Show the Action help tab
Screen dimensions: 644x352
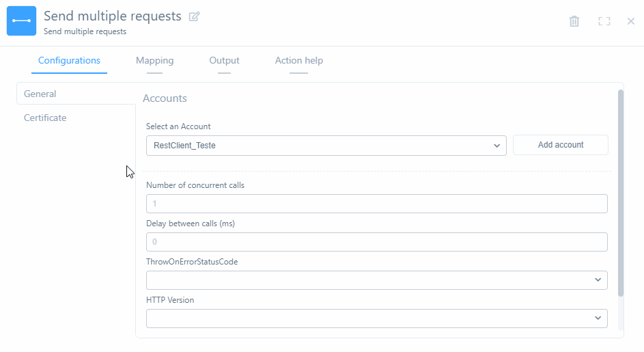pos(298,60)
